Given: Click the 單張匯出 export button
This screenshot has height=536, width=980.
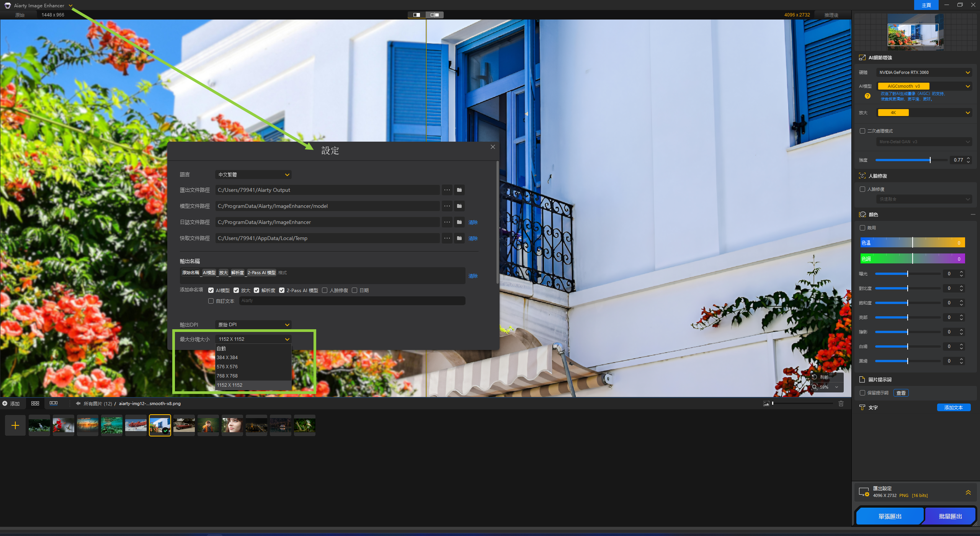Looking at the screenshot, I should point(890,516).
